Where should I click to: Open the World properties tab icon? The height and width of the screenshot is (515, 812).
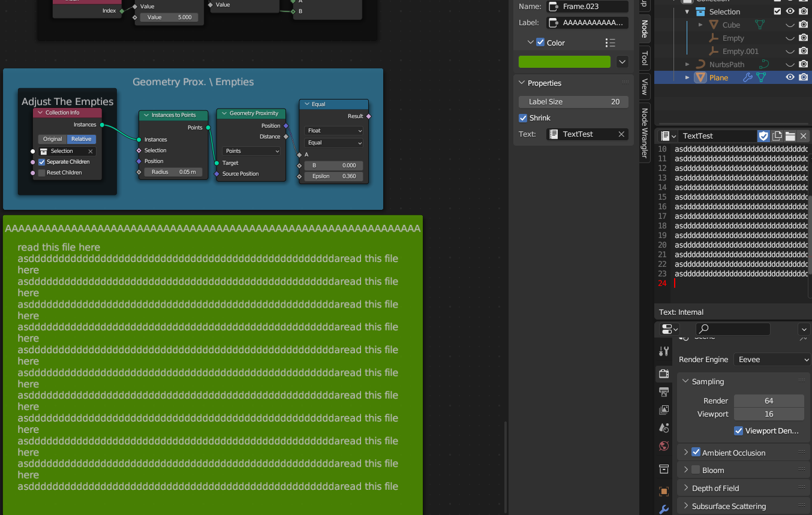664,445
